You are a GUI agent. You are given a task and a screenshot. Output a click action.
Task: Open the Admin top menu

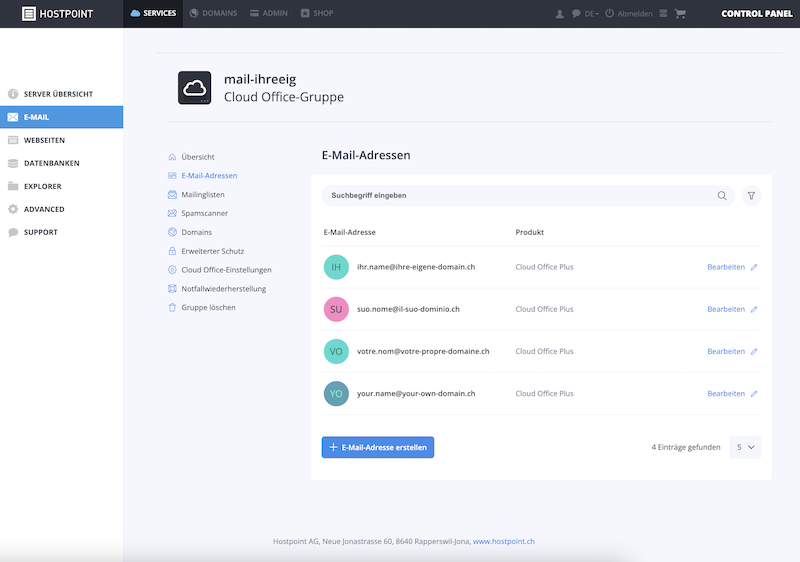pyautogui.click(x=269, y=13)
